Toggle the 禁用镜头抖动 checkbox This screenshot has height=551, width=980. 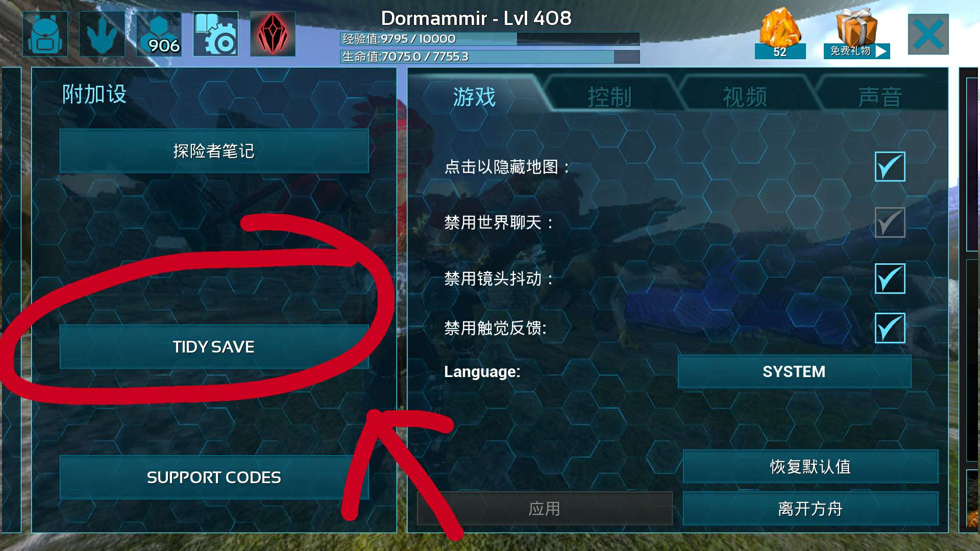(890, 279)
